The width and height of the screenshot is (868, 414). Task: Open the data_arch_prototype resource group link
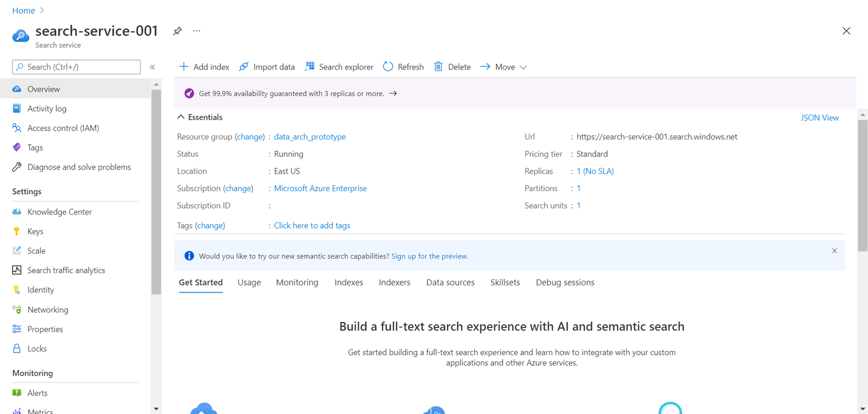click(310, 137)
